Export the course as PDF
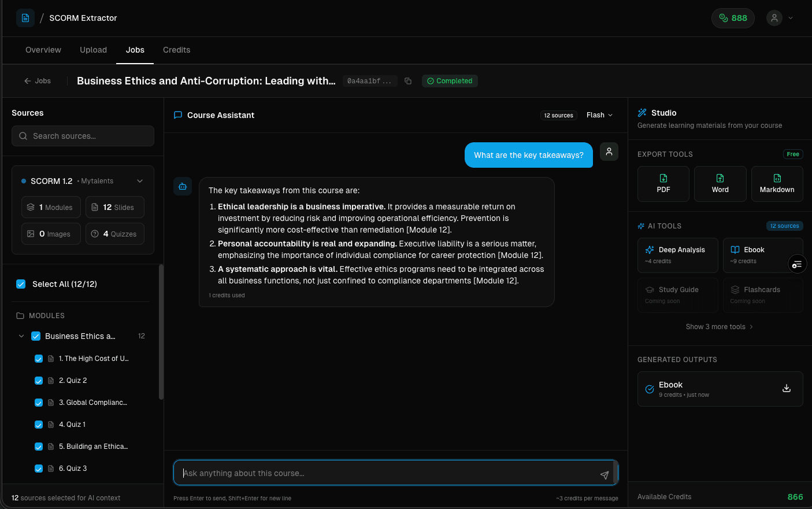The width and height of the screenshot is (812, 509). tap(663, 184)
